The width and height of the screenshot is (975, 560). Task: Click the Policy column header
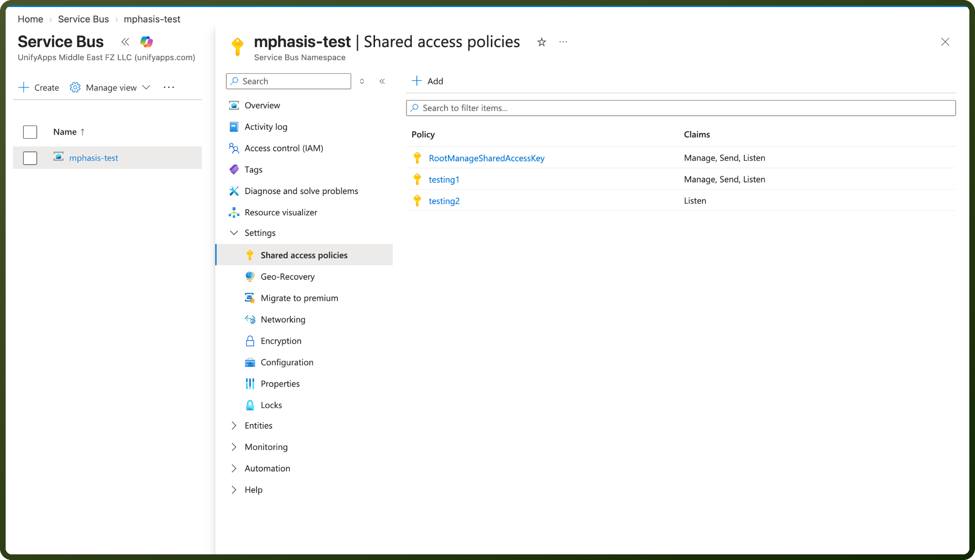[423, 134]
